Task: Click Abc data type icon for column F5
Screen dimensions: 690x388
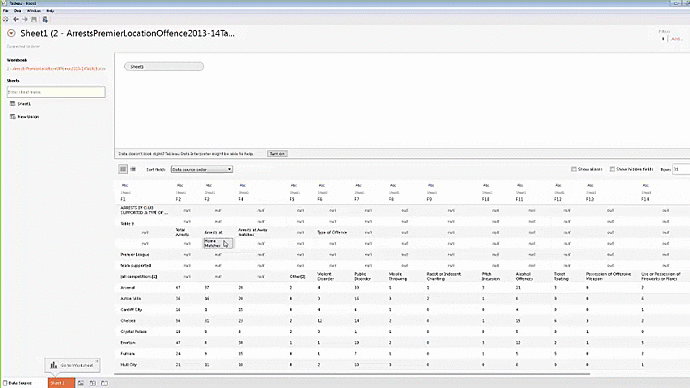Action: 294,185
